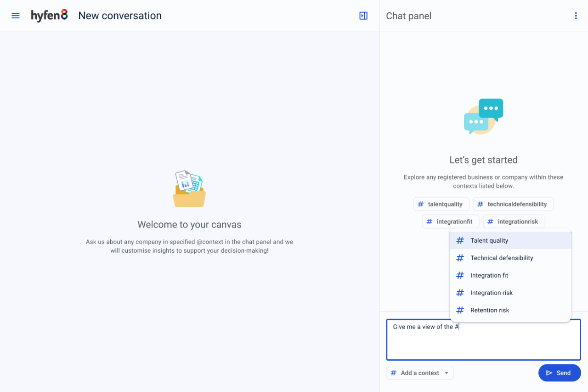Click the canvas folder illustration
588x392 pixels.
(x=189, y=189)
